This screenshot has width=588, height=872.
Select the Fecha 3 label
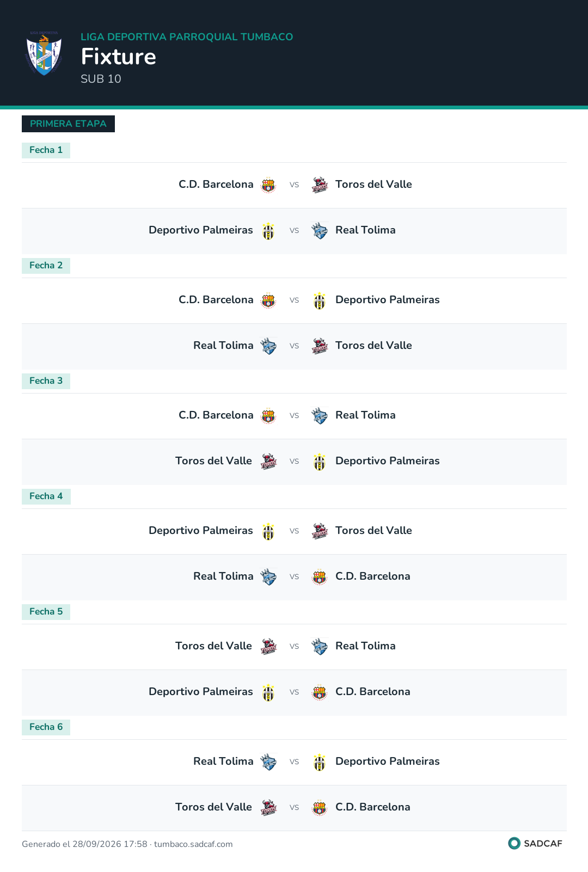tap(46, 381)
